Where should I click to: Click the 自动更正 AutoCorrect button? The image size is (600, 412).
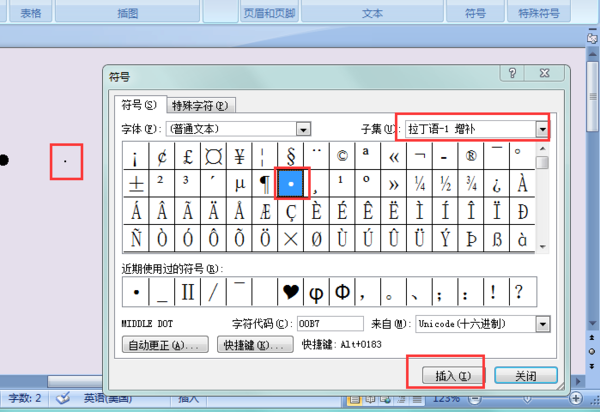coord(166,345)
